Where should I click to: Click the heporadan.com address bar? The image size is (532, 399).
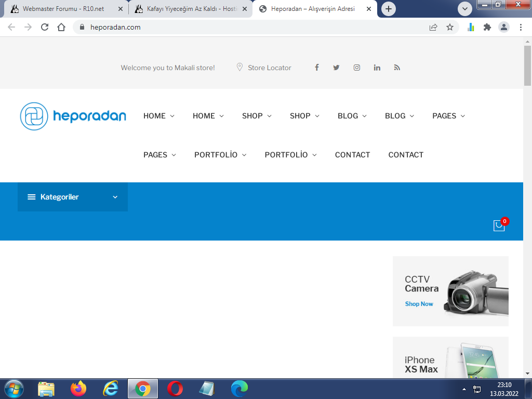tap(251, 27)
